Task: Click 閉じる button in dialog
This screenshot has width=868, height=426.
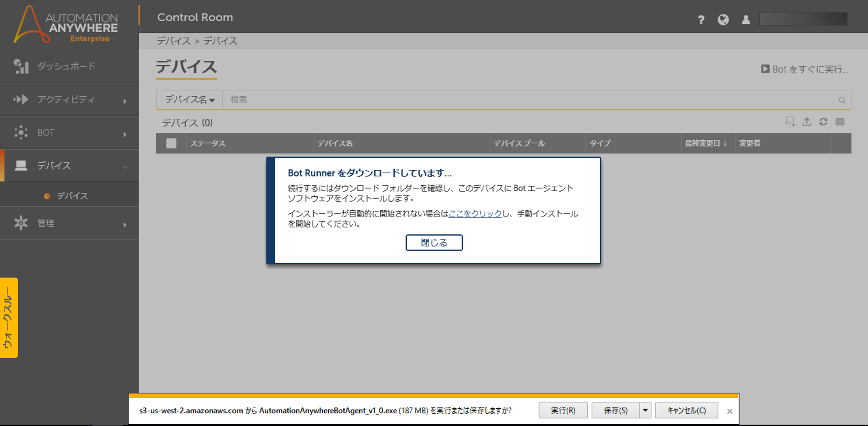Action: point(434,243)
